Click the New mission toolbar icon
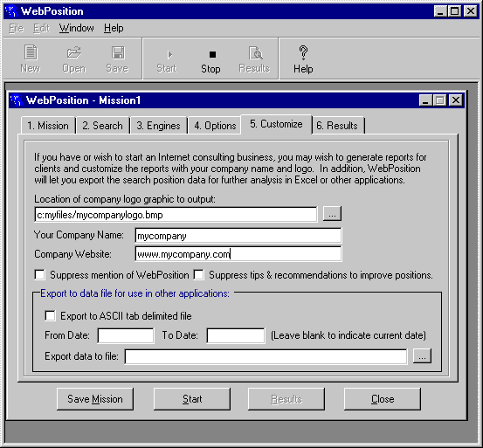Image resolution: width=483 pixels, height=448 pixels. 31,52
